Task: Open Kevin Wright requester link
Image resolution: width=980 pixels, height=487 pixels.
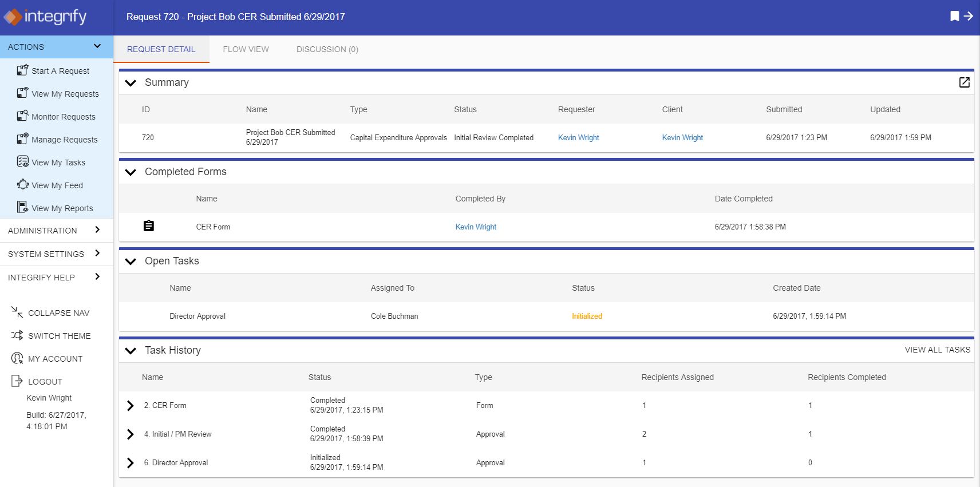Action: (x=578, y=137)
